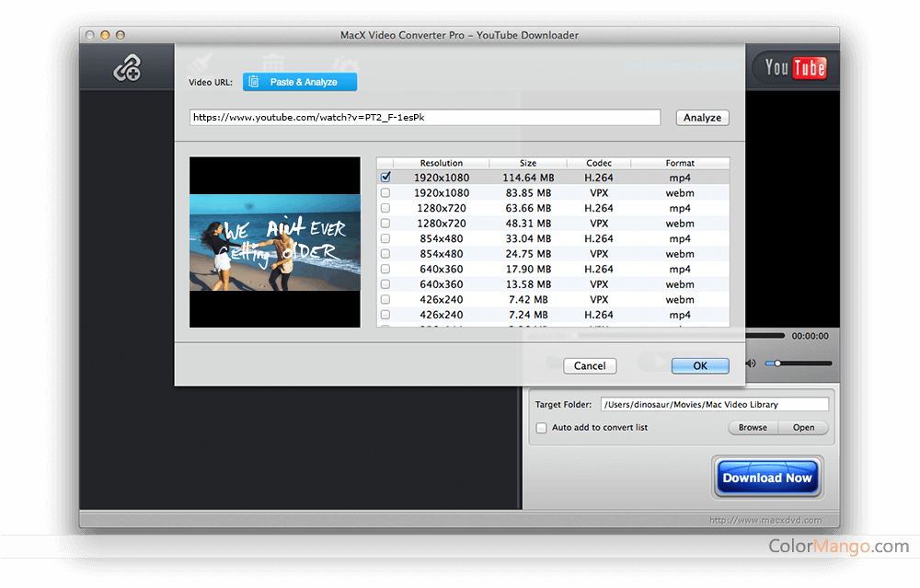The image size is (920, 588).
Task: Click webm format in the 83.85 MB row
Action: [680, 192]
